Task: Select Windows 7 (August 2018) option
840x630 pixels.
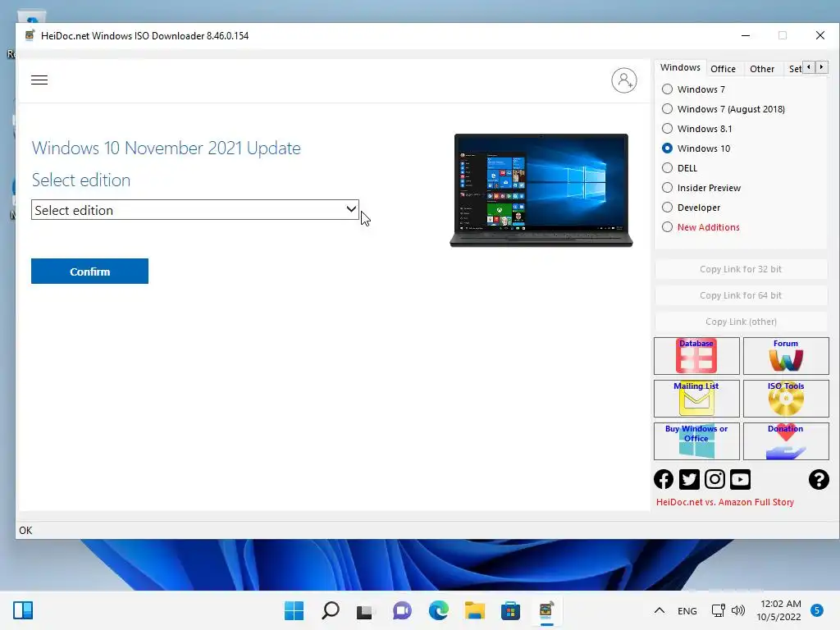Action: [x=667, y=109]
